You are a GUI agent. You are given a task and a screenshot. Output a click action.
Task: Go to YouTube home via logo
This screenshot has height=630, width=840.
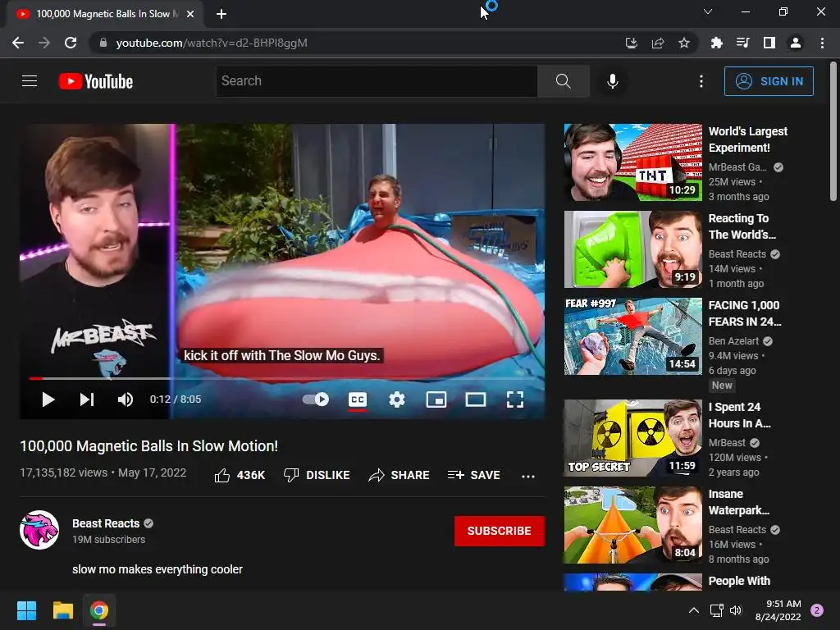[x=96, y=81]
